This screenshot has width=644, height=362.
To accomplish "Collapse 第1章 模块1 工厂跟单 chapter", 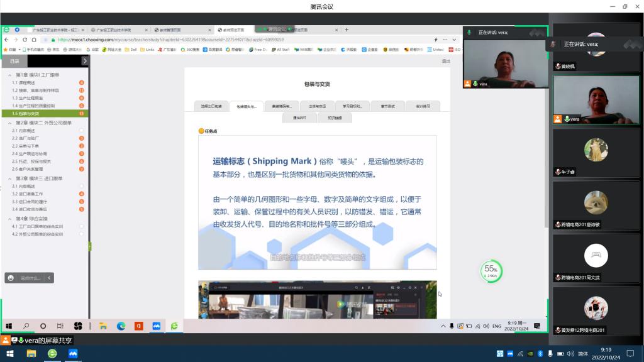I will click(9, 75).
